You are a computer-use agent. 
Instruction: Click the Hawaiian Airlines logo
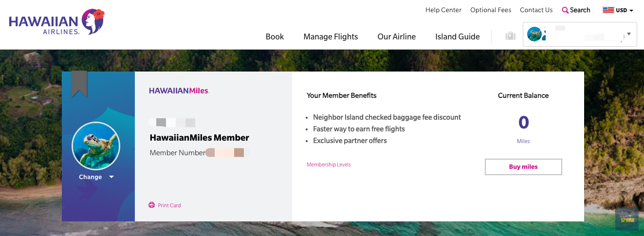click(56, 22)
